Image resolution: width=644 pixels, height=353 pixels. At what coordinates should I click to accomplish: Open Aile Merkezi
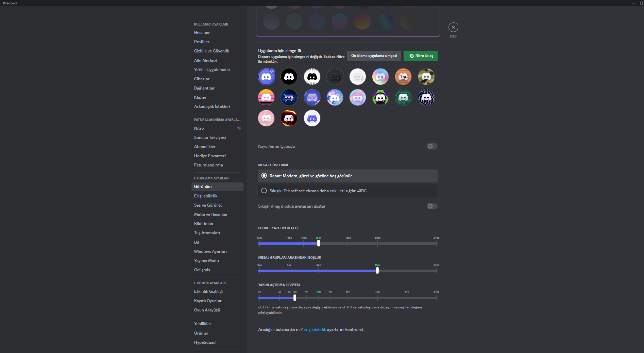tap(217, 61)
